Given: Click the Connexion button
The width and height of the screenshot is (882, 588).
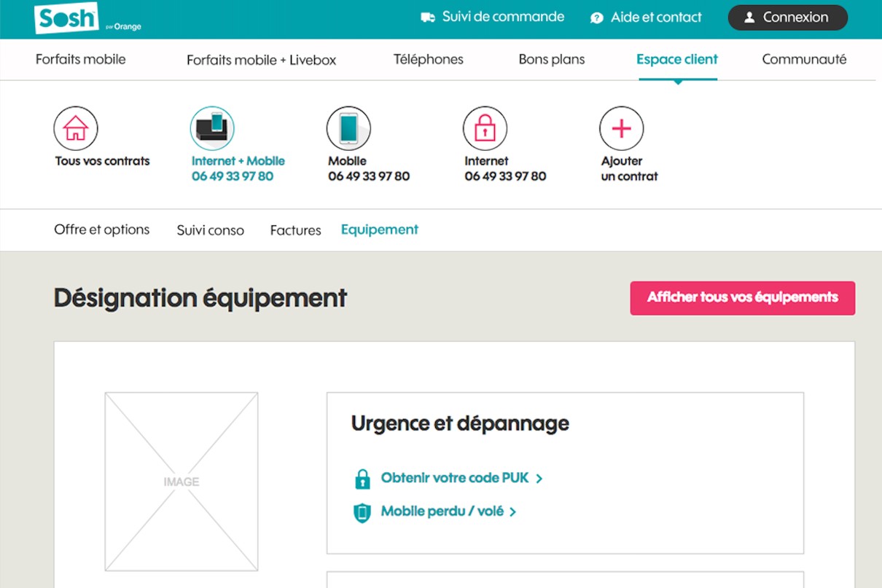Looking at the screenshot, I should coord(788,17).
